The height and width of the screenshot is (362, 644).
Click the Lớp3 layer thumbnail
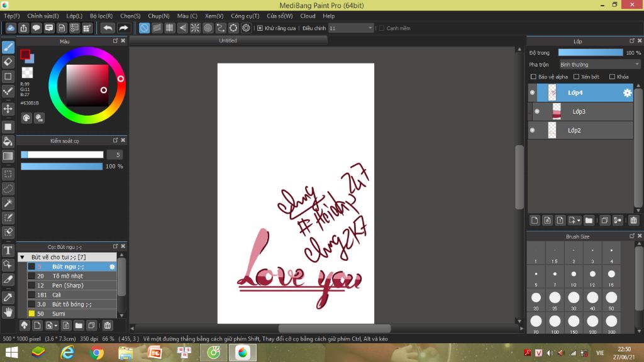click(x=557, y=112)
